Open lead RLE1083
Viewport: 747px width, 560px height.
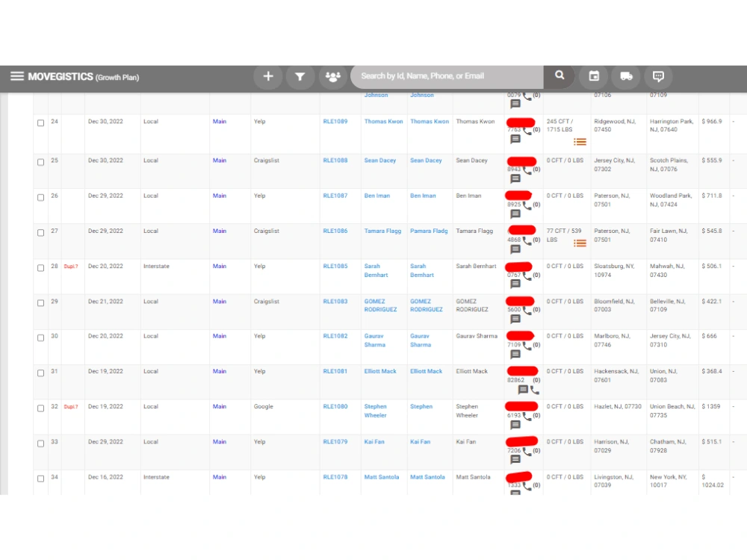coord(335,302)
